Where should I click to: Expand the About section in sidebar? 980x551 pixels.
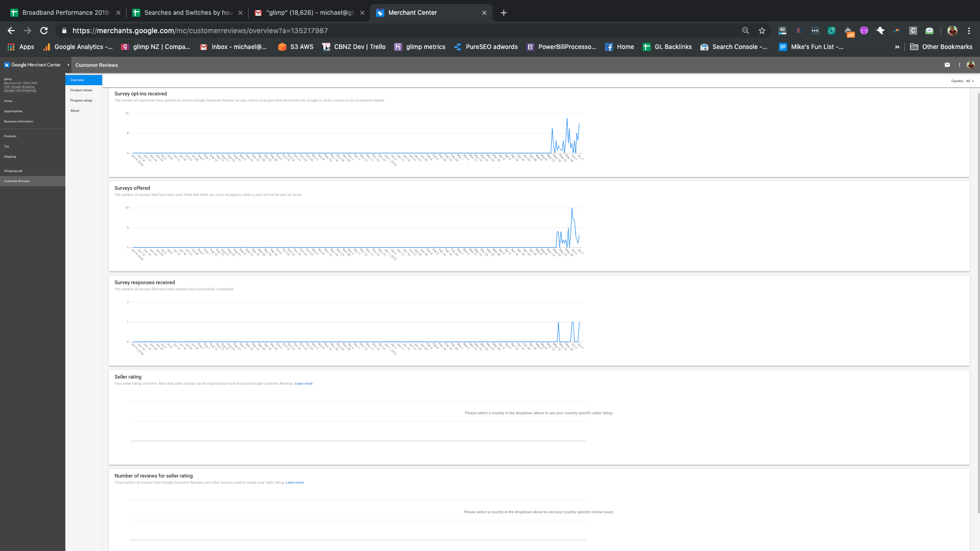tap(75, 110)
